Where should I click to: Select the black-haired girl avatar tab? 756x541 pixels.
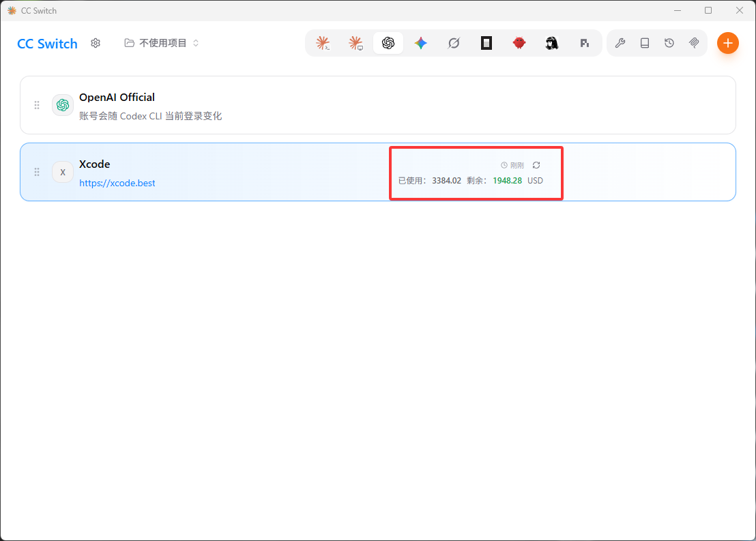coord(551,44)
